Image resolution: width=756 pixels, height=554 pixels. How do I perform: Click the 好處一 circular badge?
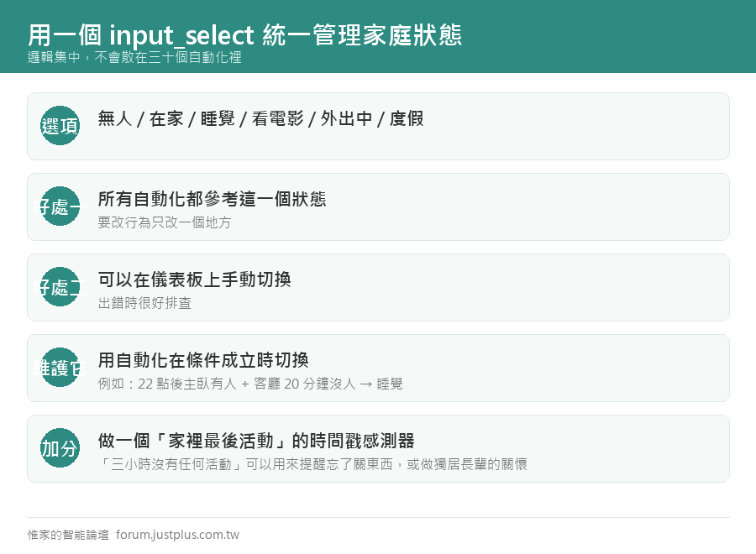60,206
